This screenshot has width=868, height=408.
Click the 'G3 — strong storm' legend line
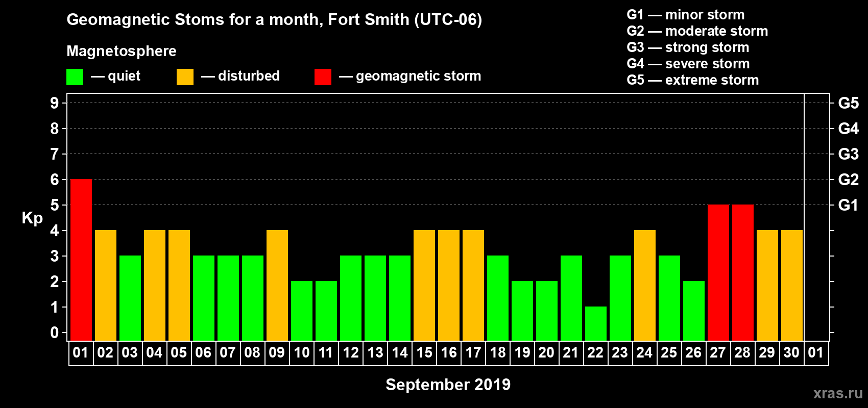[x=688, y=47]
